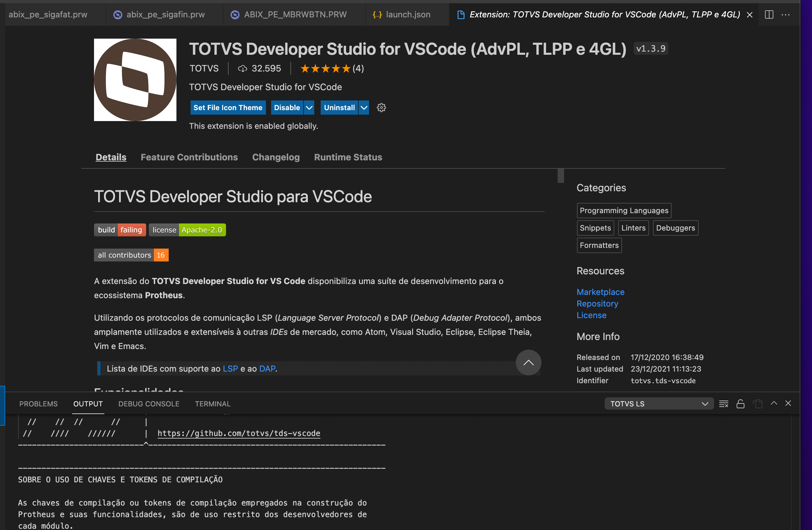The image size is (812, 530).
Task: Disable the TOTVS extension
Action: 287,108
